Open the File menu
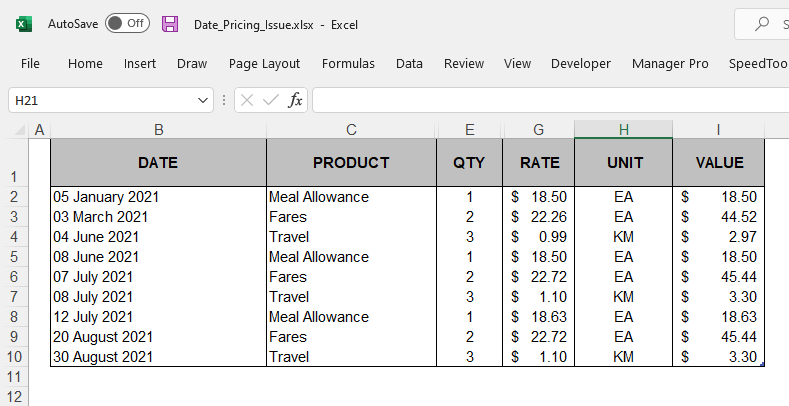The width and height of the screenshot is (789, 406). (30, 63)
